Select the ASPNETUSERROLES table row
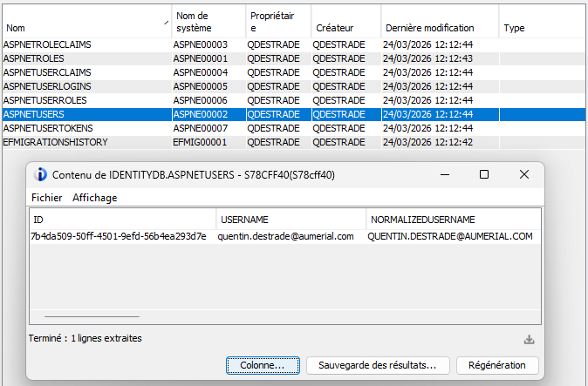This screenshot has width=588, height=386. click(294, 100)
